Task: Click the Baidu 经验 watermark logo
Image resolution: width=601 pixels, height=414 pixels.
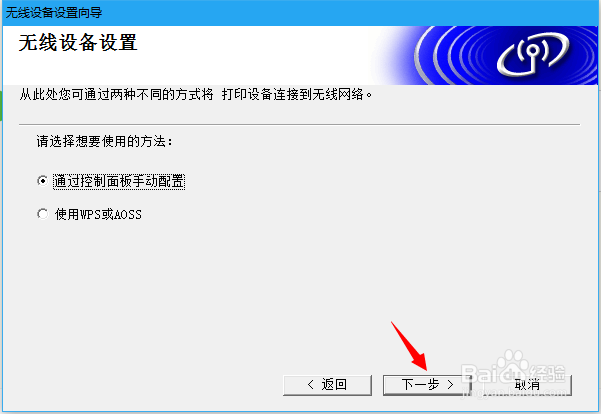Action: tap(514, 368)
